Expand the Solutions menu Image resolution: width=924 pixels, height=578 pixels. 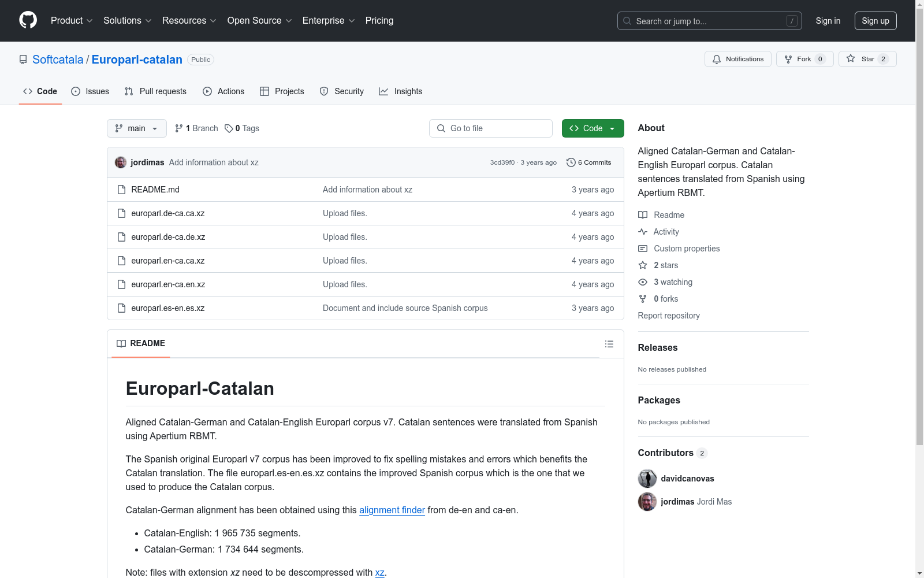click(128, 21)
